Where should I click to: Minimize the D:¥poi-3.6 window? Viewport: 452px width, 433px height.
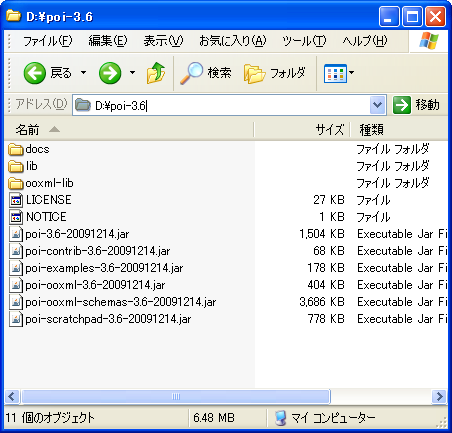(389, 17)
